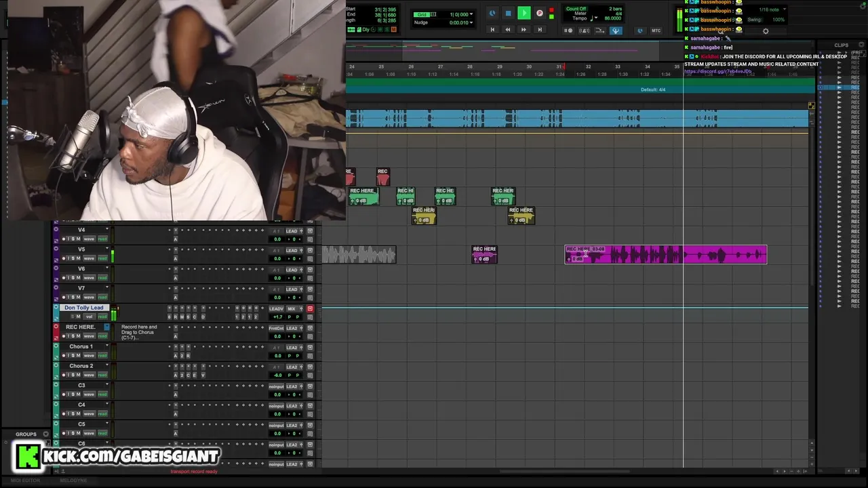This screenshot has width=868, height=488.
Task: Open insert V on Chorus 2 track
Action: pyautogui.click(x=203, y=375)
